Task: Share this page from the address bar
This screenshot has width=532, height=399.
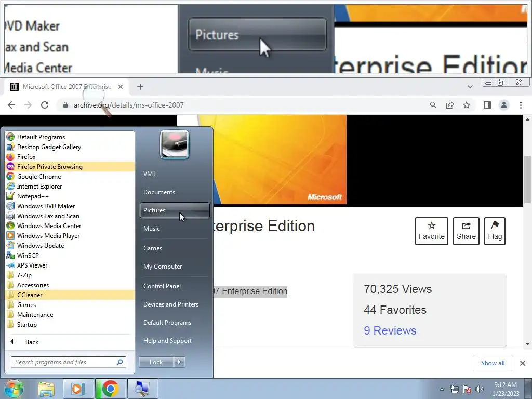Action: pos(450,105)
